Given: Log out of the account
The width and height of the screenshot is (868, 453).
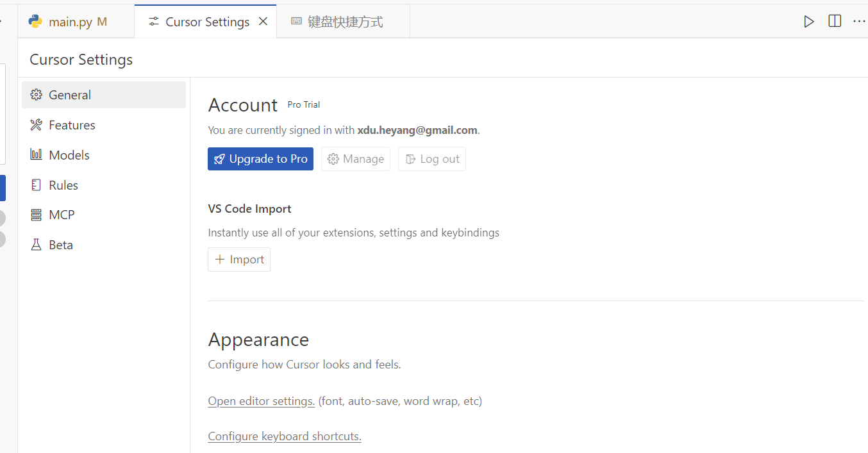Looking at the screenshot, I should [x=432, y=159].
